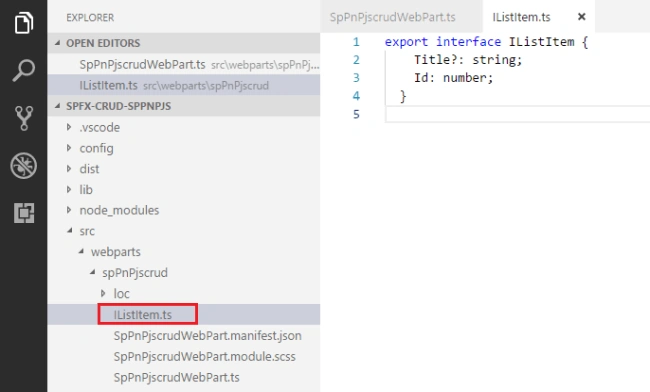The width and height of the screenshot is (650, 392).
Task: Select the spPnPjscrud folder name
Action: tap(135, 273)
